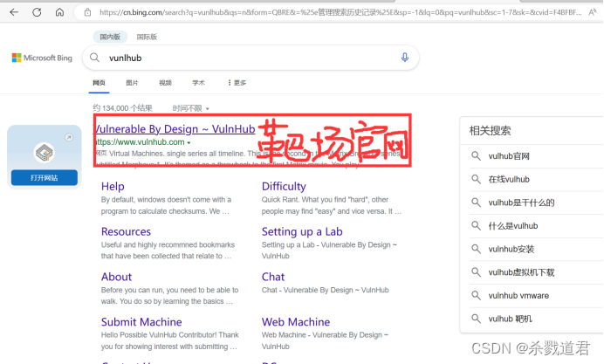604x364 pixels.
Task: Focus the browser address bar URL
Action: point(340,12)
